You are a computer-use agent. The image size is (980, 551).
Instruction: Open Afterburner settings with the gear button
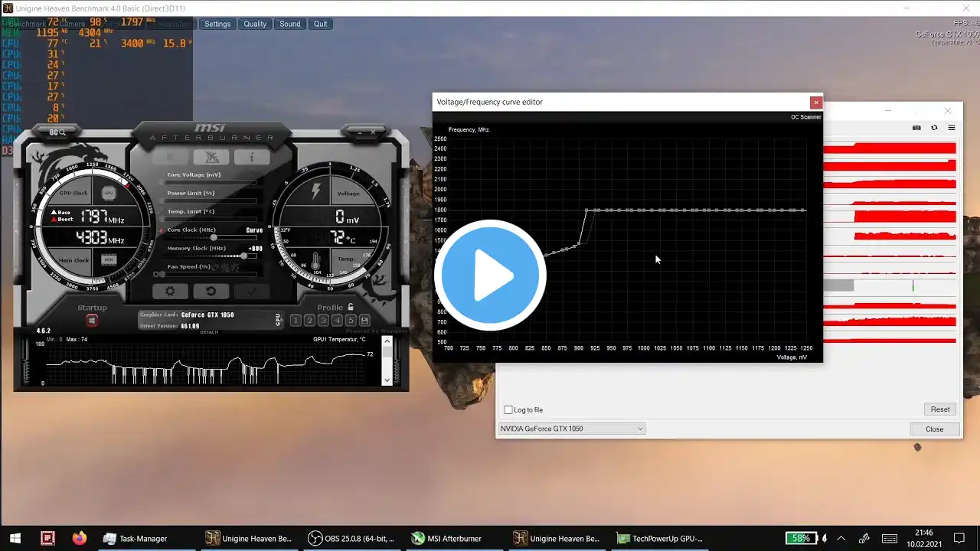170,291
